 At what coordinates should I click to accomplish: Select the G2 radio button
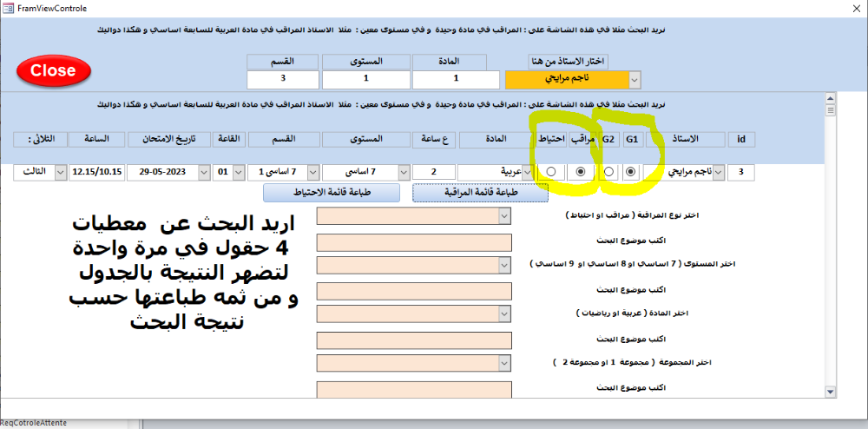point(608,172)
